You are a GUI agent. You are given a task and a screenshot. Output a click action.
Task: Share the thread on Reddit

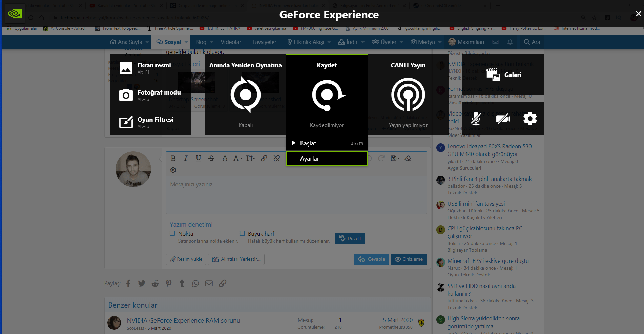click(155, 284)
